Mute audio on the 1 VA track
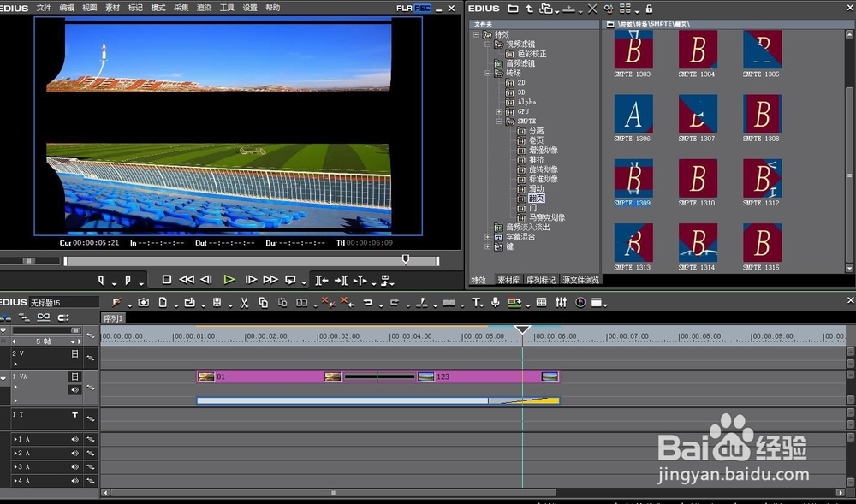 pos(75,389)
